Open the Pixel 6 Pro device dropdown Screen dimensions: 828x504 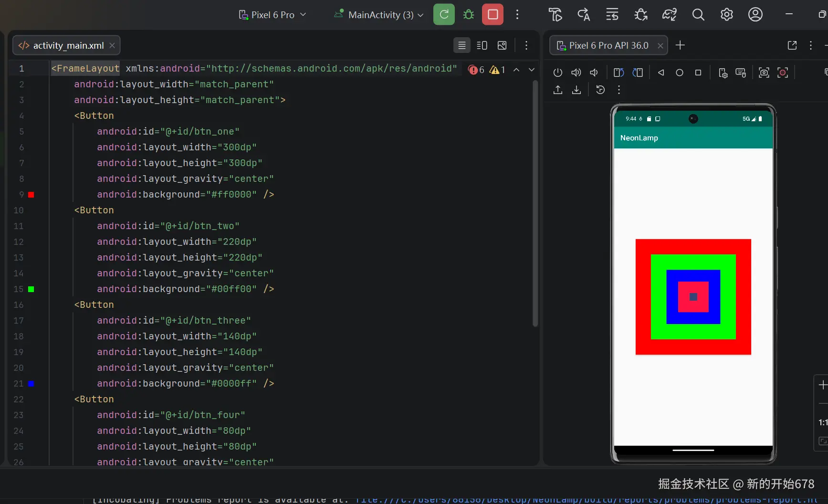click(x=273, y=15)
